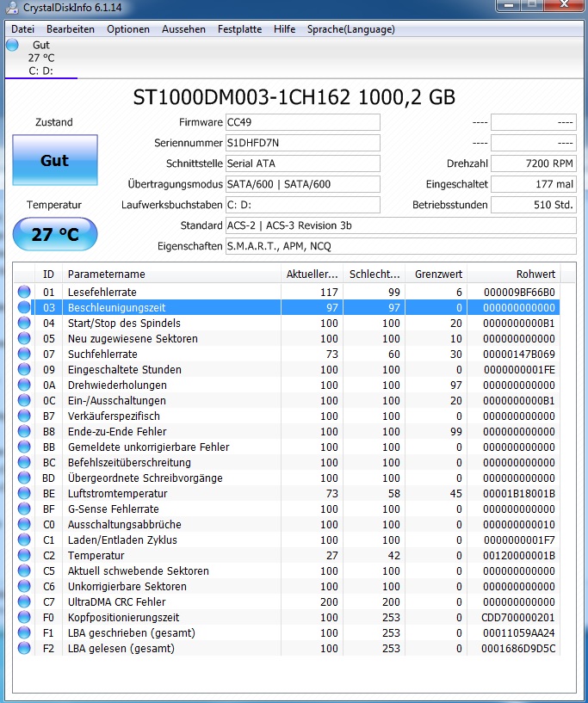Click status icon of Drehwiederholungen row
Viewport: 588px width, 703px height.
coord(24,385)
